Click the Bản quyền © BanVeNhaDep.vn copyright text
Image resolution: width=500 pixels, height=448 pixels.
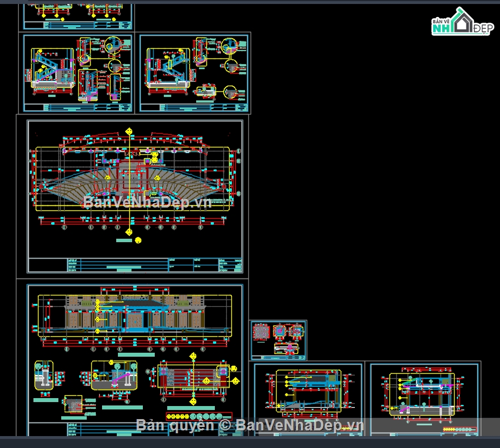click(x=249, y=425)
